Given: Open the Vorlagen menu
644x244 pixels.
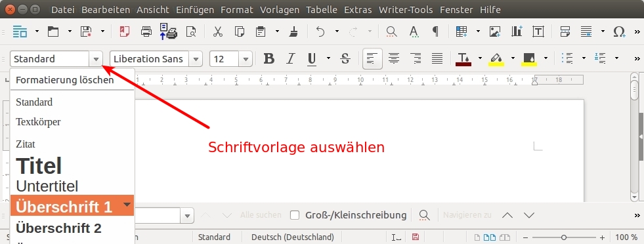Looking at the screenshot, I should (x=280, y=9).
